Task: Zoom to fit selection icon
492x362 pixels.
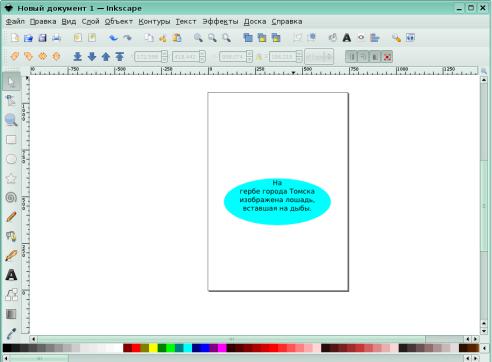Action: 198,38
